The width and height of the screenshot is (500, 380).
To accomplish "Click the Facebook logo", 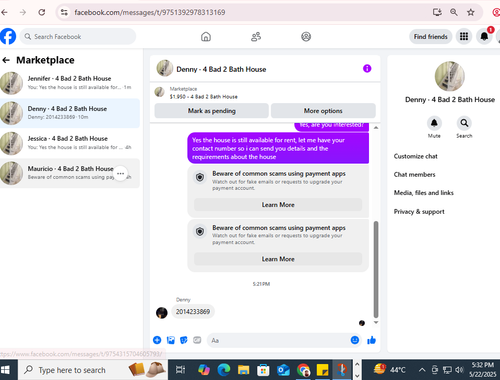I will click(7, 36).
